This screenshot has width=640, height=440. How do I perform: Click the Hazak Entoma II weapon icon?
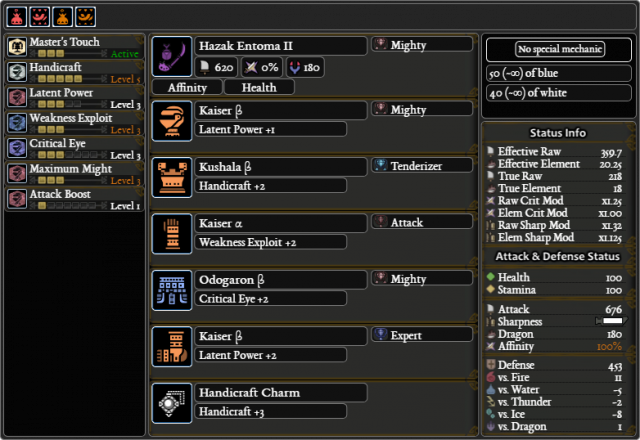[172, 56]
